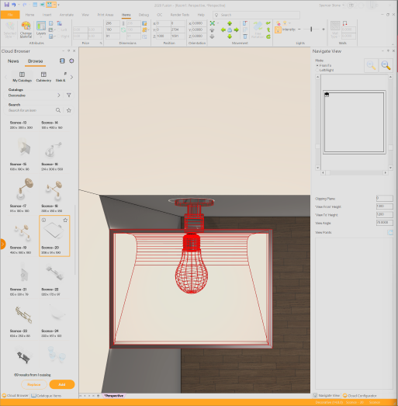
Task: Select the From/To mode radio button
Action: pos(317,66)
